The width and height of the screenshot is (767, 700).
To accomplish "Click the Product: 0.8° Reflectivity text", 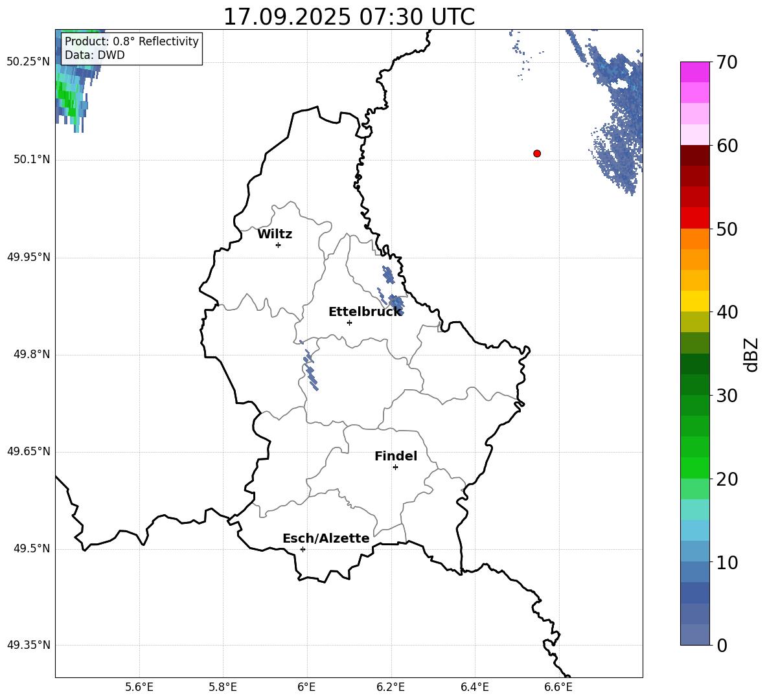I will [132, 41].
